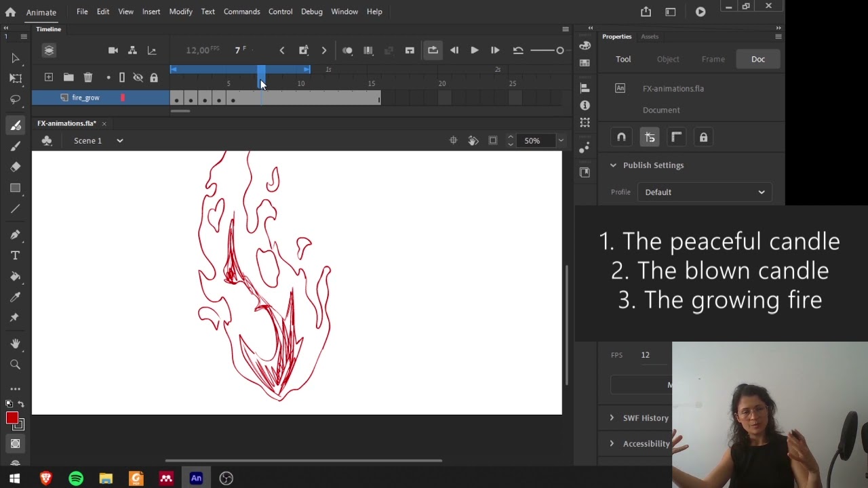Select the Line tool
Screen dimensions: 868x488
tap(16, 209)
